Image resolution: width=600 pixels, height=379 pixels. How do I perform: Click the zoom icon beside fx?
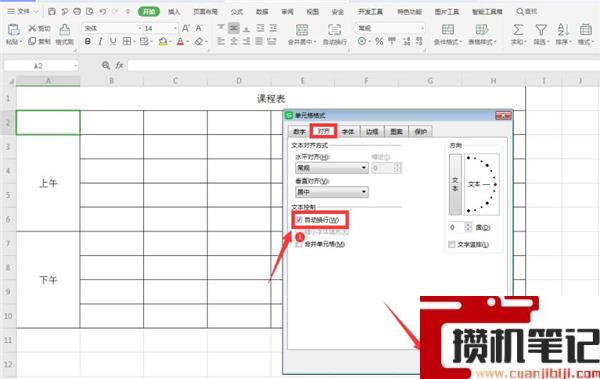tap(106, 65)
